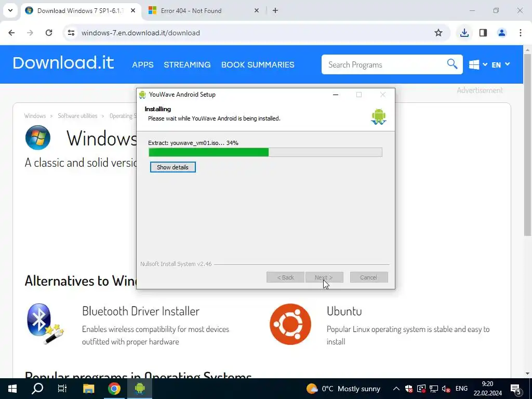This screenshot has height=399, width=532.
Task: Click the muted volume tray icon
Action: [446, 389]
